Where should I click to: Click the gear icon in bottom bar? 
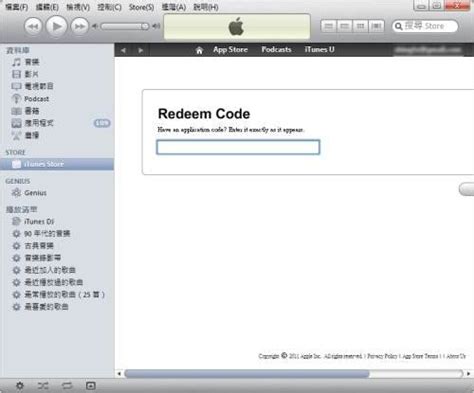(x=20, y=386)
